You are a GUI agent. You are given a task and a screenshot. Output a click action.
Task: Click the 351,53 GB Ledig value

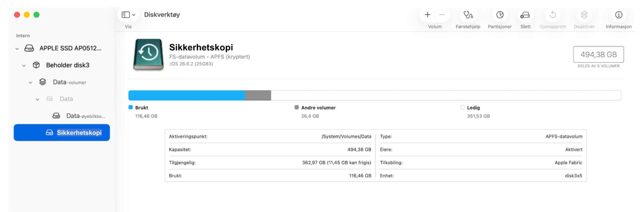[x=478, y=116]
